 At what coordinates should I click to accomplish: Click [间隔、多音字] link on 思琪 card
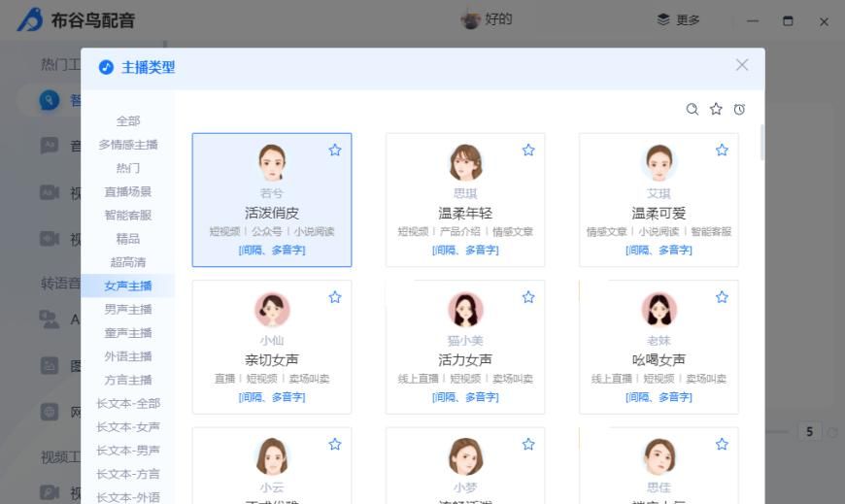(465, 251)
